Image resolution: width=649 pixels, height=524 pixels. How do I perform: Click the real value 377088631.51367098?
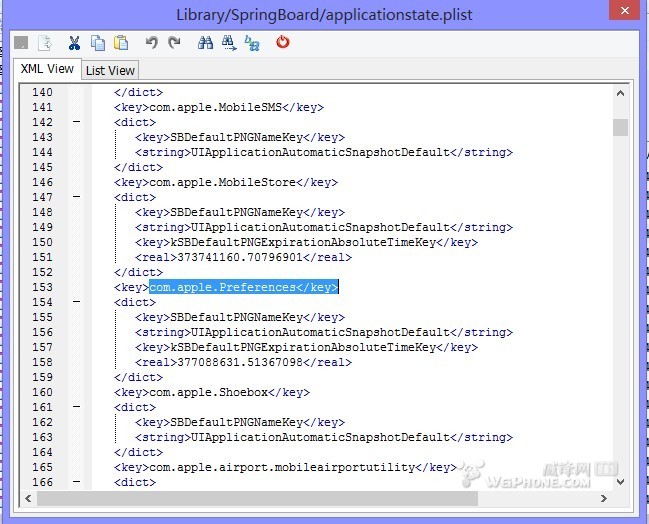click(x=240, y=362)
